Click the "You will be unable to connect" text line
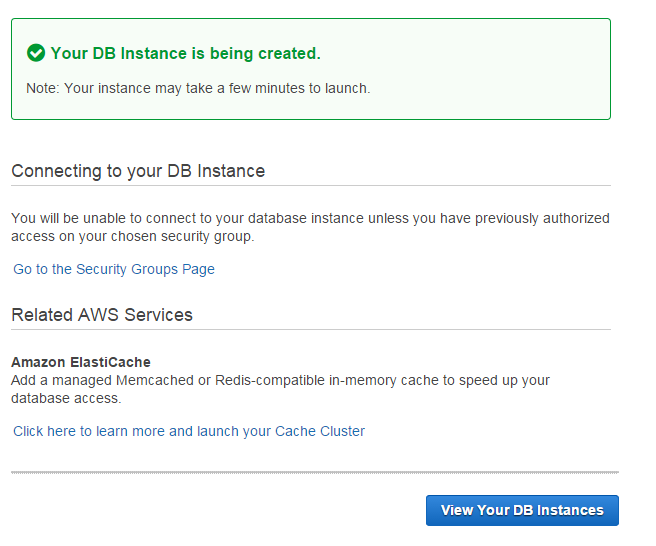This screenshot has width=656, height=546. click(x=310, y=218)
